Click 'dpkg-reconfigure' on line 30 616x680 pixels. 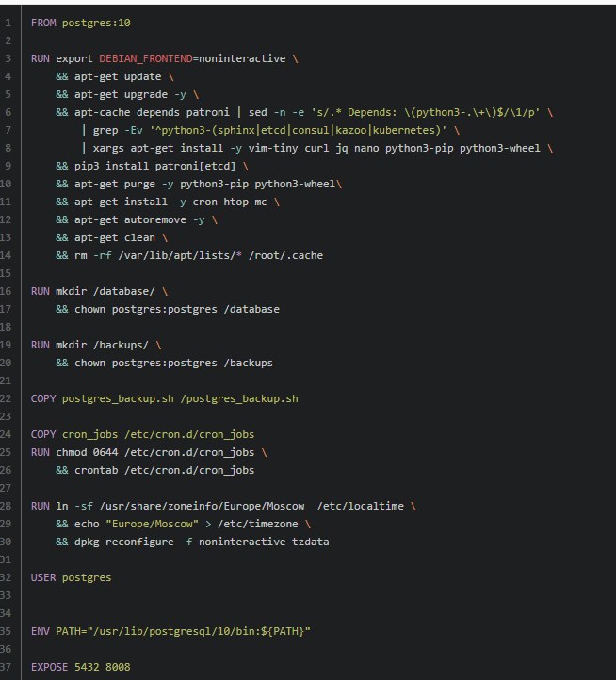[x=123, y=542]
